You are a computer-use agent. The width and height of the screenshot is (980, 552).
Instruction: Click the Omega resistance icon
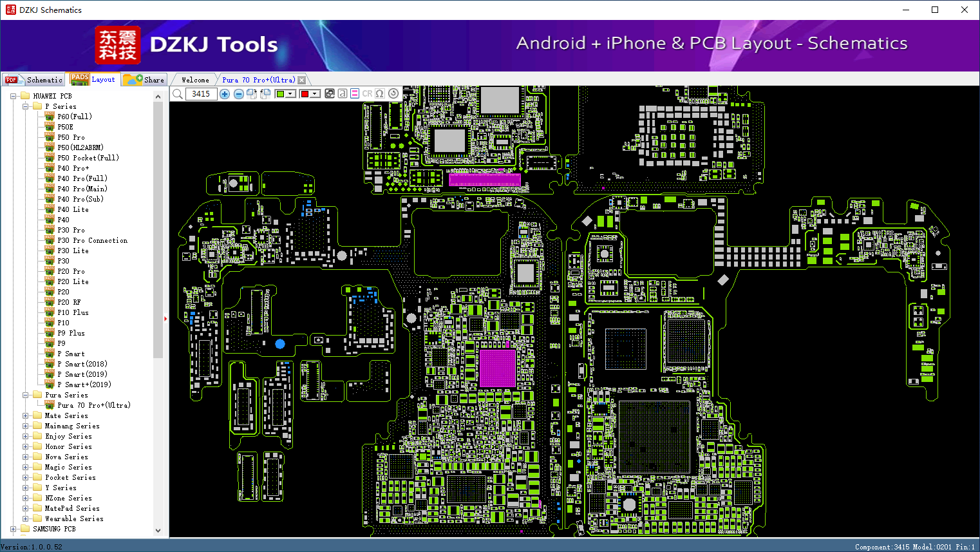[380, 94]
